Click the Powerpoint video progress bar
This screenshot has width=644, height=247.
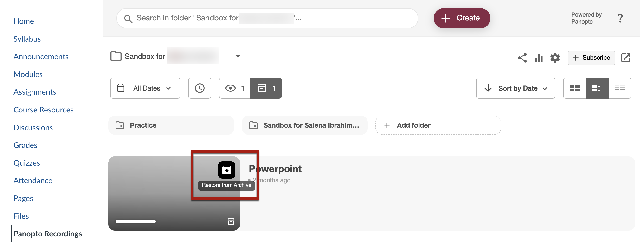click(136, 221)
